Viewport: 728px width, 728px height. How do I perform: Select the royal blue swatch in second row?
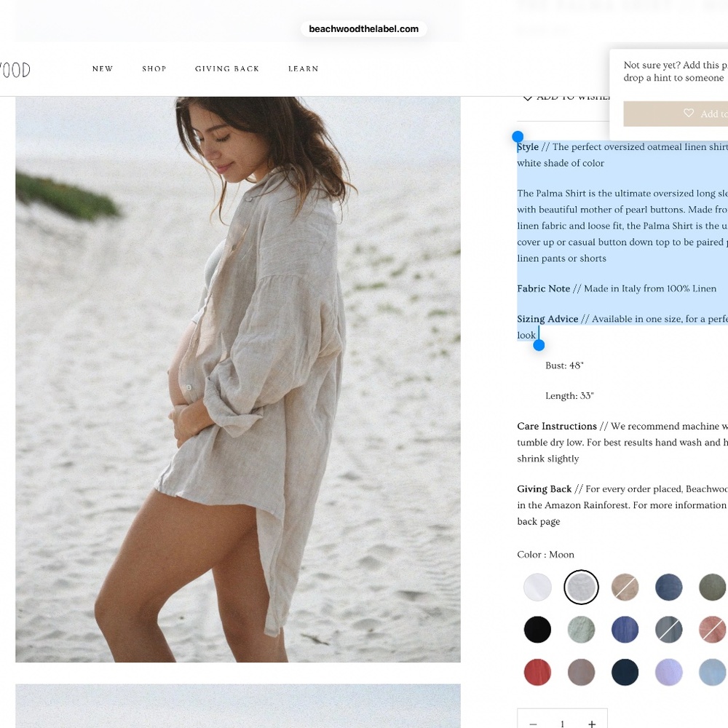point(625,630)
